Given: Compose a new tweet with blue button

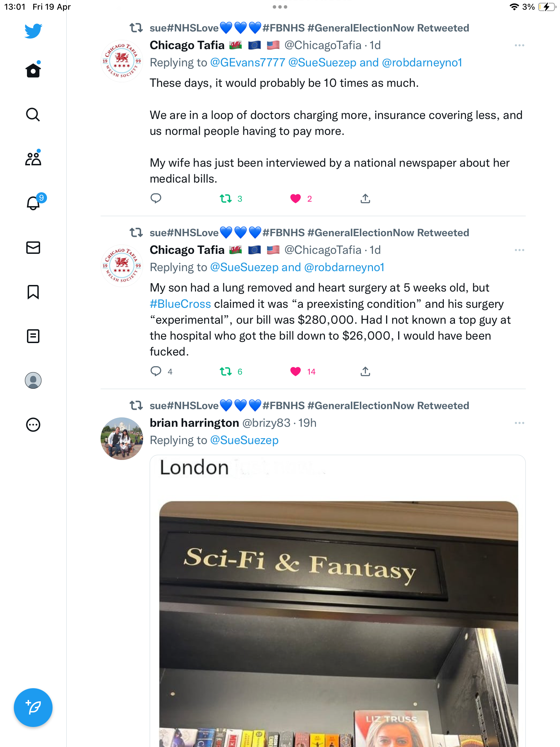Looking at the screenshot, I should (33, 708).
